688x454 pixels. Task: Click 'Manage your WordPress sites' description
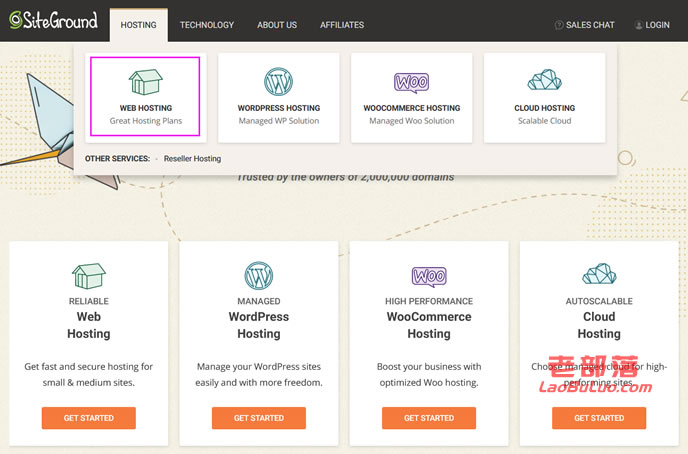(x=258, y=374)
